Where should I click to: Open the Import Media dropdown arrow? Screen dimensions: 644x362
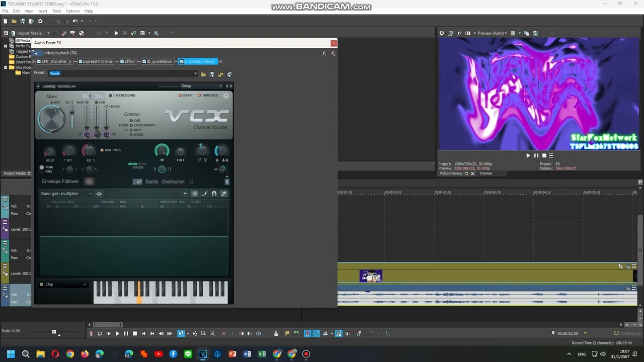pyautogui.click(x=48, y=33)
